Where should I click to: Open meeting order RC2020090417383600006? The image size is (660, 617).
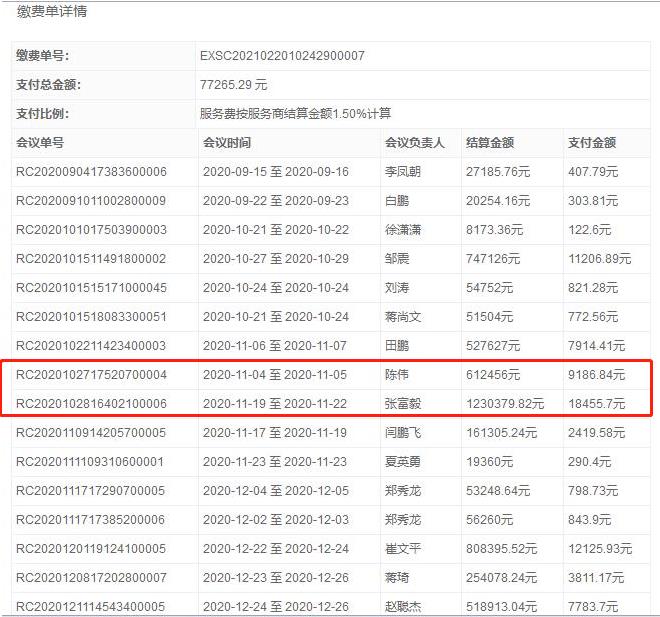click(x=91, y=172)
